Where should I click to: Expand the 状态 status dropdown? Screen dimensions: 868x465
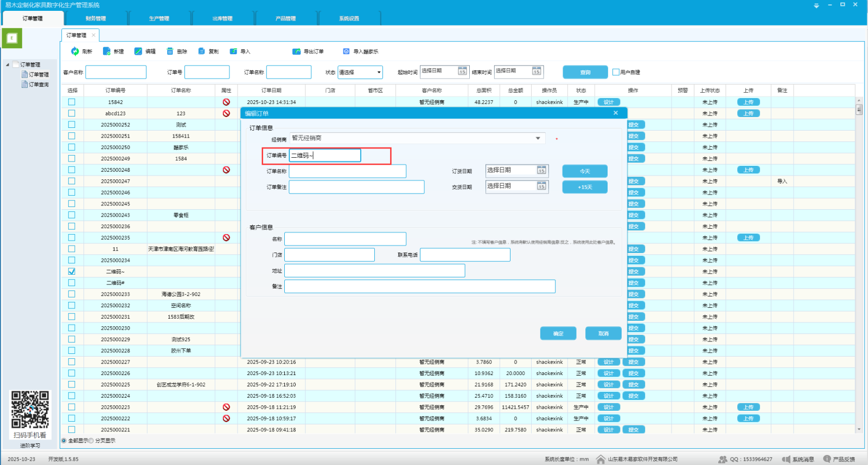[x=379, y=72]
